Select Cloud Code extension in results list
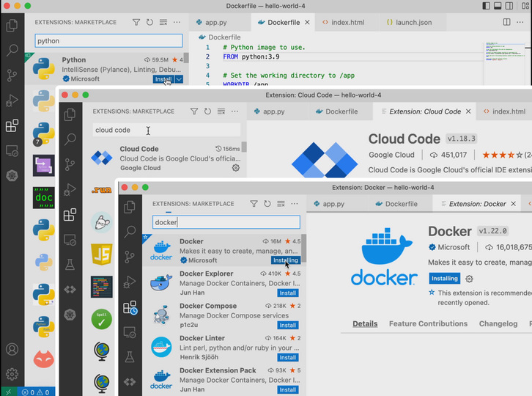The height and width of the screenshot is (396, 532). tap(164, 158)
